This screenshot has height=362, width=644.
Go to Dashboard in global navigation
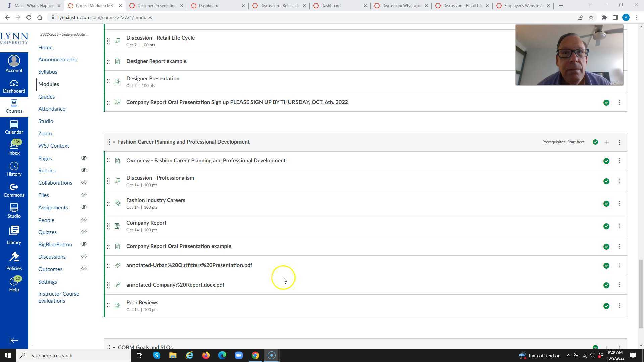(x=14, y=86)
